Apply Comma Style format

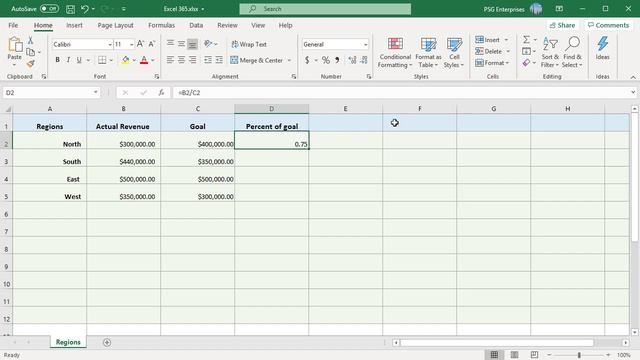tap(337, 60)
